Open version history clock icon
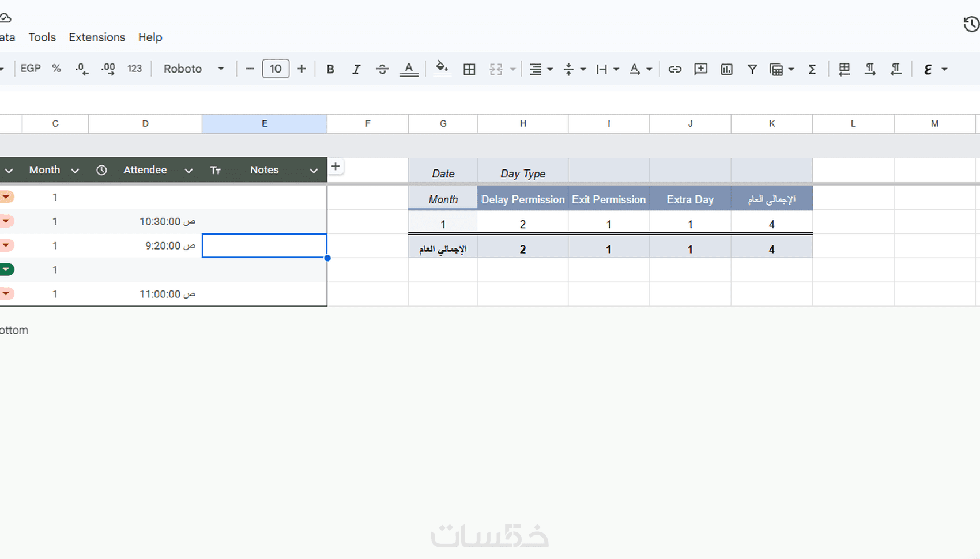980x559 pixels. point(971,24)
